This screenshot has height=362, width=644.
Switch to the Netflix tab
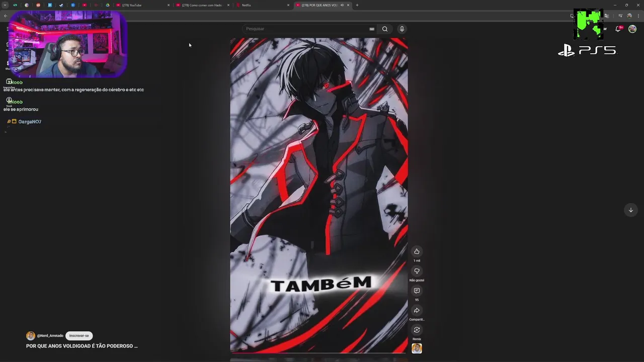[x=263, y=5]
